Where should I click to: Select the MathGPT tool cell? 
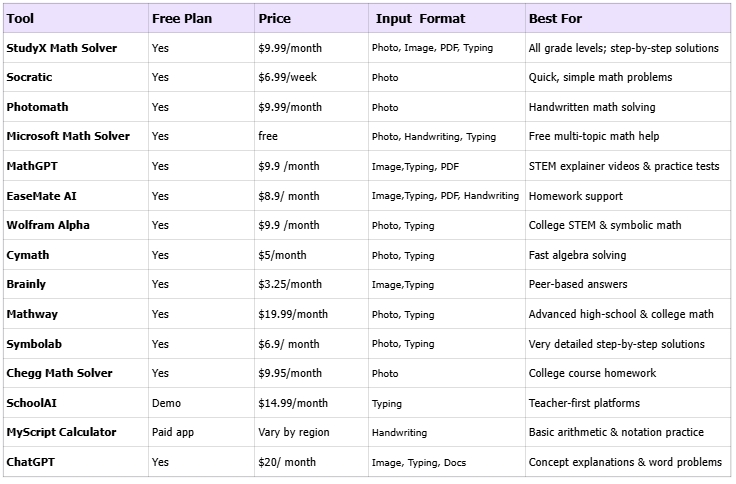tap(32, 166)
